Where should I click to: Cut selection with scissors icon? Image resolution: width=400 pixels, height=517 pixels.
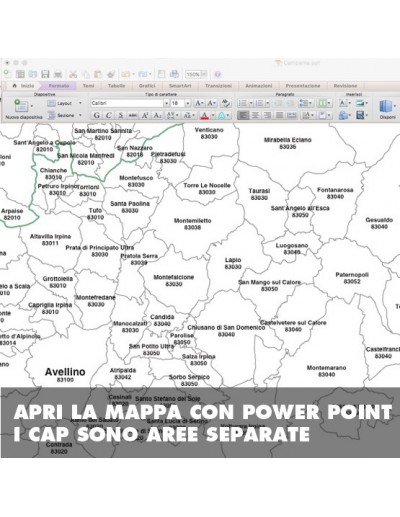[73, 74]
